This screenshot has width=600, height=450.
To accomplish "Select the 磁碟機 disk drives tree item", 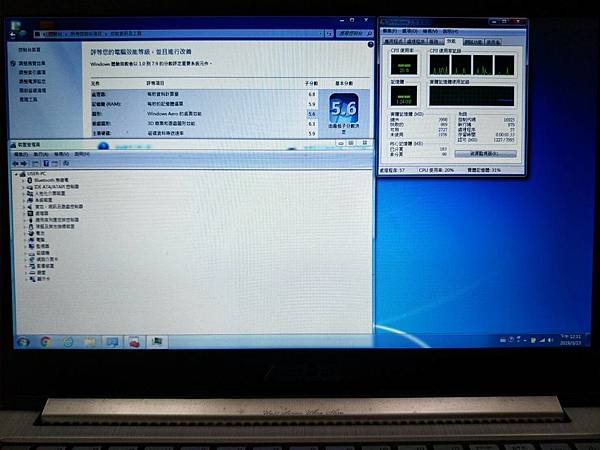I will 42,253.
